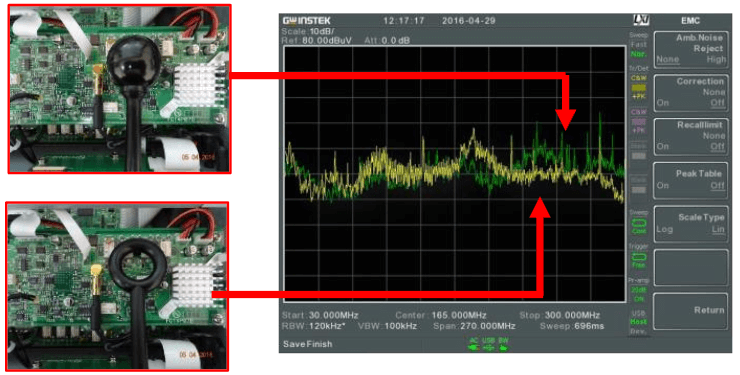Click the LXI logo icon

(641, 20)
